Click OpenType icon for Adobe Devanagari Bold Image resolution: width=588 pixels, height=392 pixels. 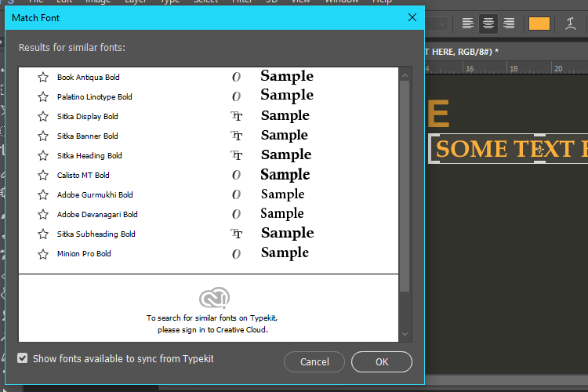point(236,214)
